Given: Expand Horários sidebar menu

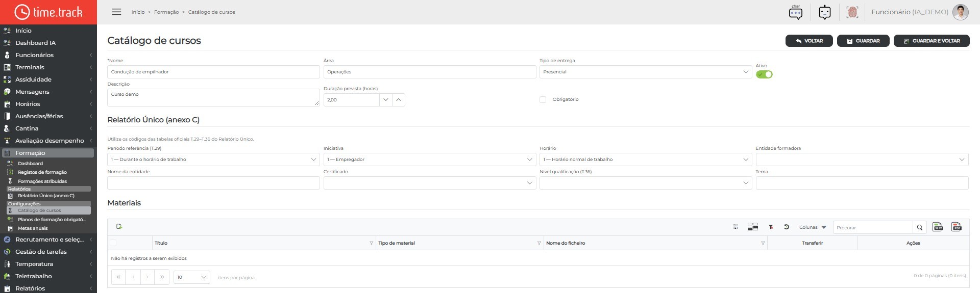Looking at the screenshot, I should pyautogui.click(x=48, y=104).
